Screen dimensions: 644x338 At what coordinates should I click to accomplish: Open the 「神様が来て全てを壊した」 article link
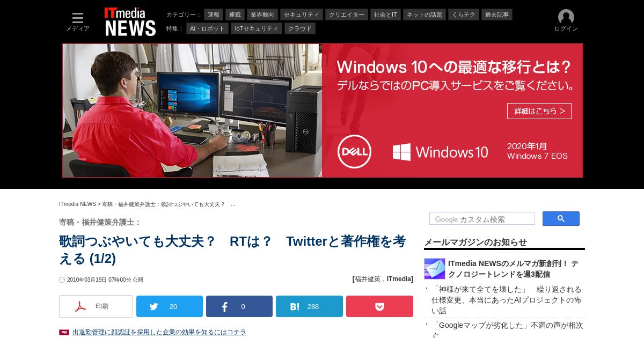(507, 300)
